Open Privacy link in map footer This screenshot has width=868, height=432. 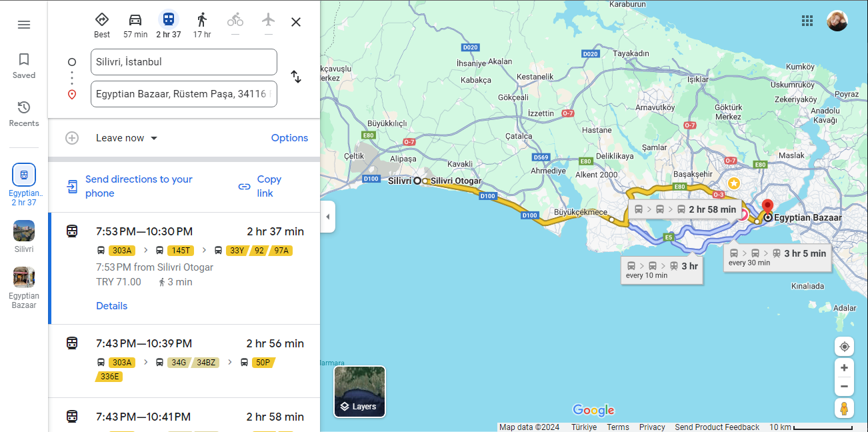652,427
